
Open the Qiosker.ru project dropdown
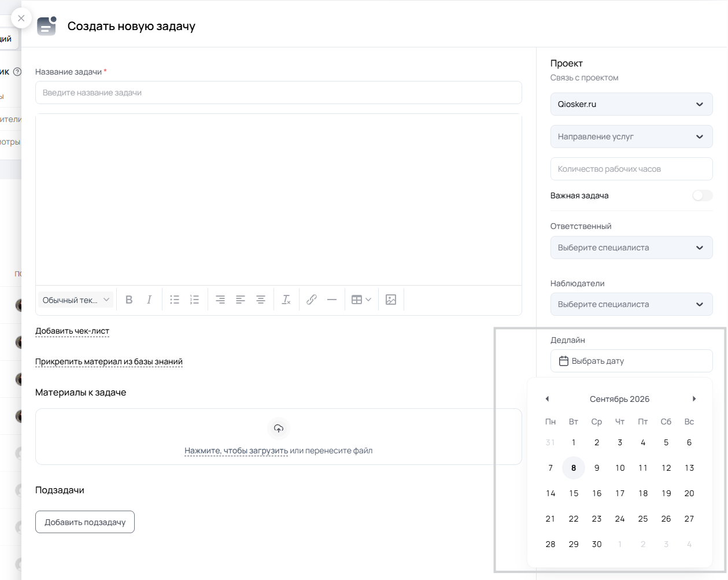coord(631,104)
